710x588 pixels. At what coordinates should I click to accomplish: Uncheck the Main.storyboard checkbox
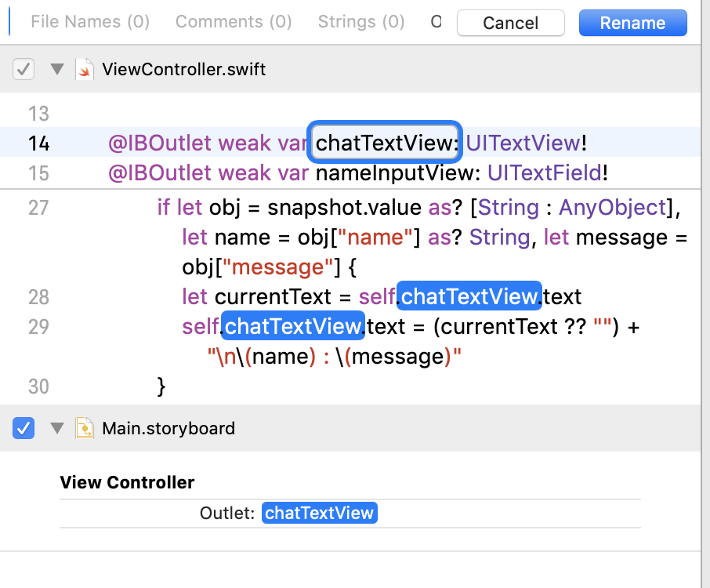point(24,428)
